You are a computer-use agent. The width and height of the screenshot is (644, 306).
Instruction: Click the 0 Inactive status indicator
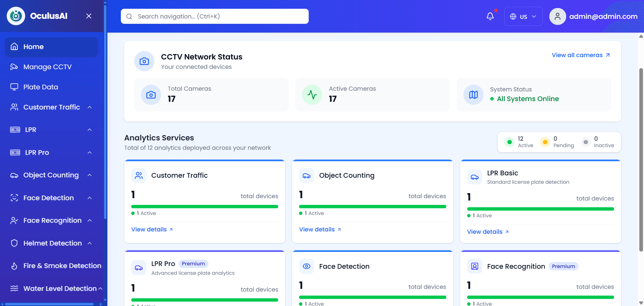pyautogui.click(x=598, y=142)
